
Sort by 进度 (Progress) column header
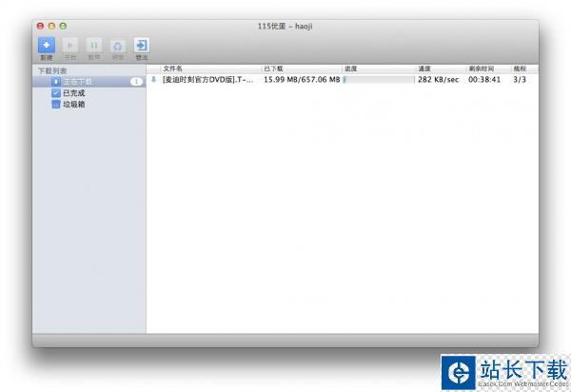coord(351,69)
